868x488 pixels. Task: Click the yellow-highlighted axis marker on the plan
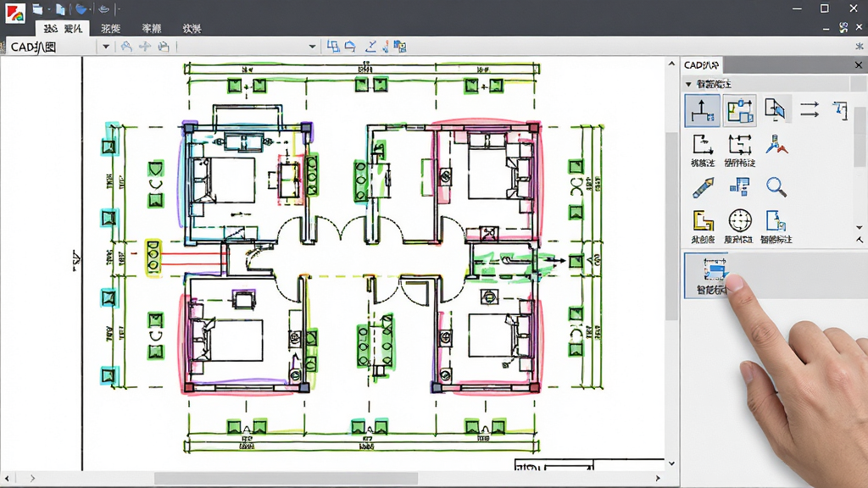click(153, 258)
